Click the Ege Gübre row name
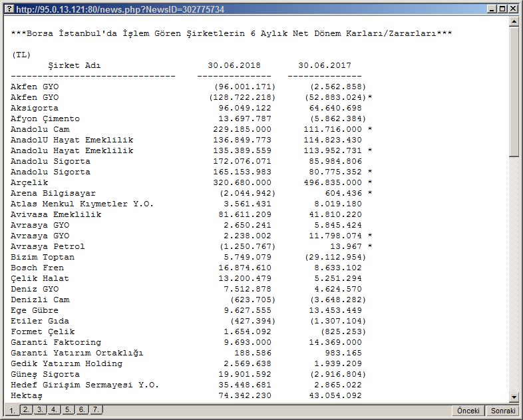Screen dimensions: 523x420 click(x=35, y=310)
